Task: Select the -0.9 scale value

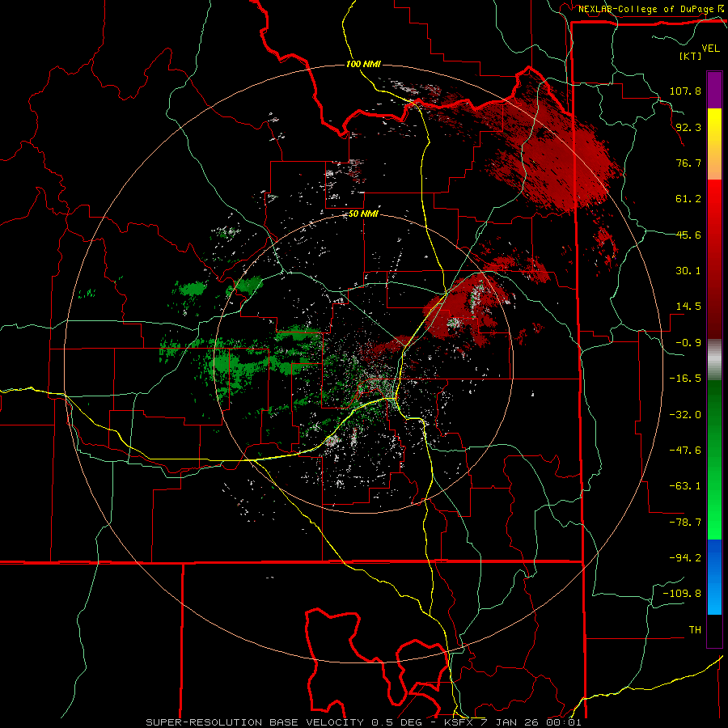Action: click(688, 343)
